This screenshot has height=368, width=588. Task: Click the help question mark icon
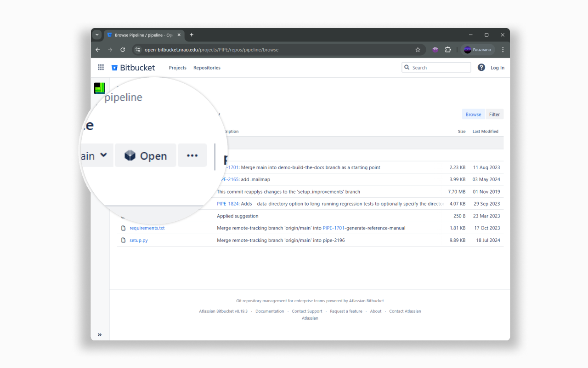481,67
